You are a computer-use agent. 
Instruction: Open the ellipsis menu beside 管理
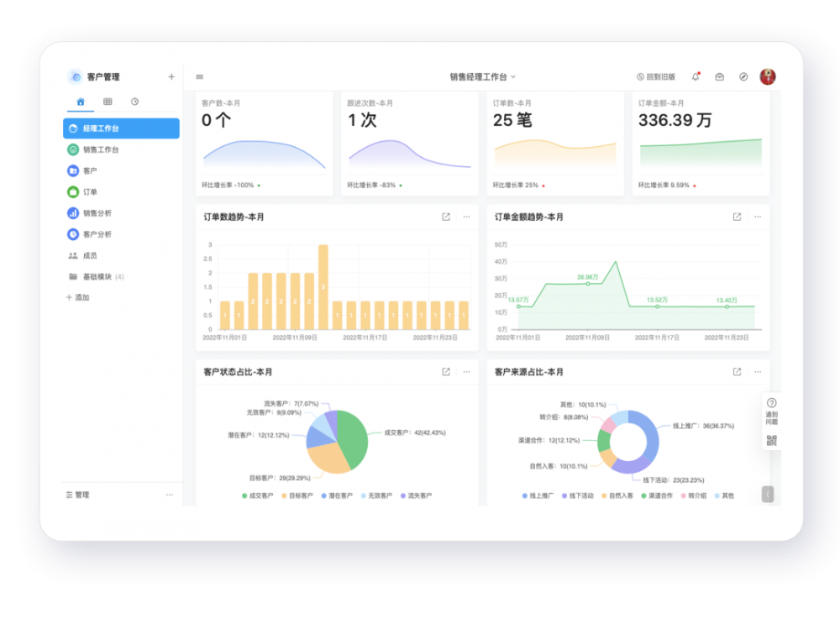pos(170,495)
